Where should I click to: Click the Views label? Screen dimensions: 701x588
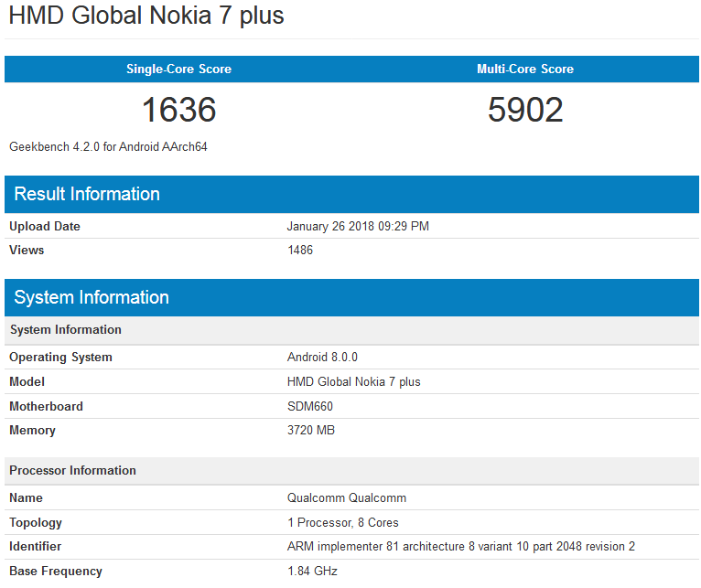[27, 250]
